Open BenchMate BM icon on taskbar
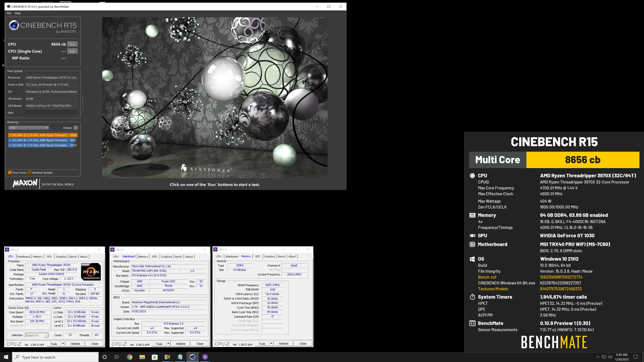This screenshot has height=362, width=644. pyautogui.click(x=167, y=357)
